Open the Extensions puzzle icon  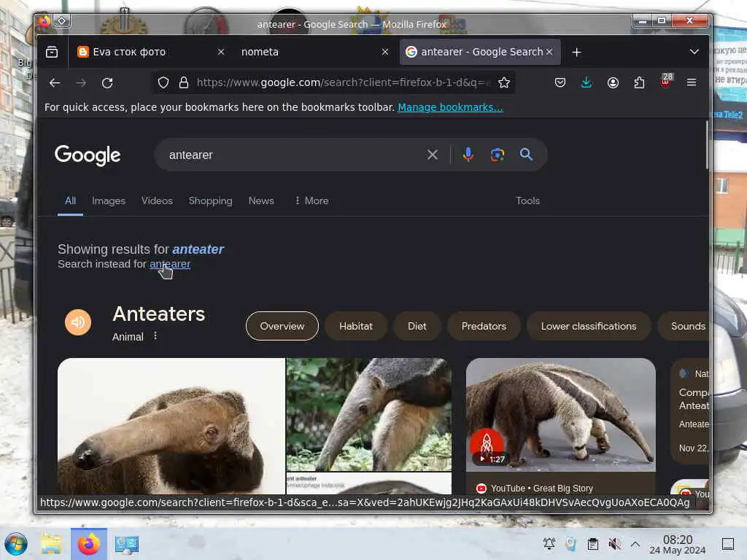point(639,83)
